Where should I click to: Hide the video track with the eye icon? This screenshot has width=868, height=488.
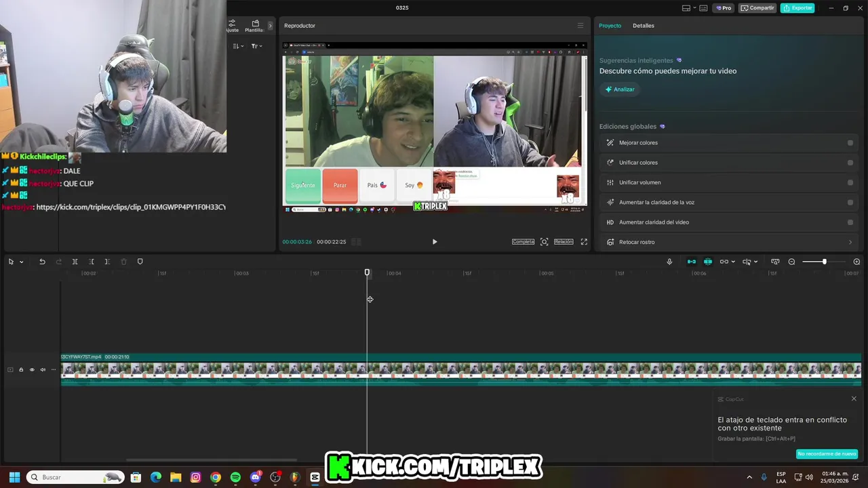point(32,369)
